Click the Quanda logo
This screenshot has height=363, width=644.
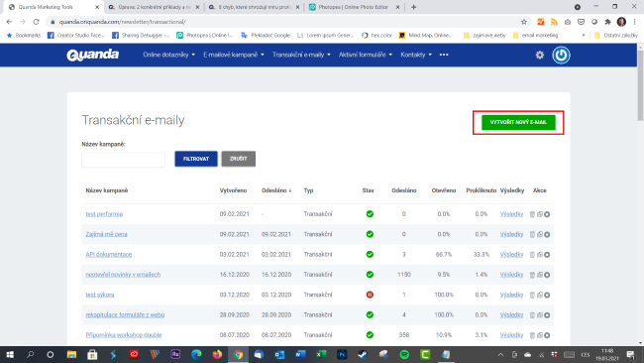93,55
